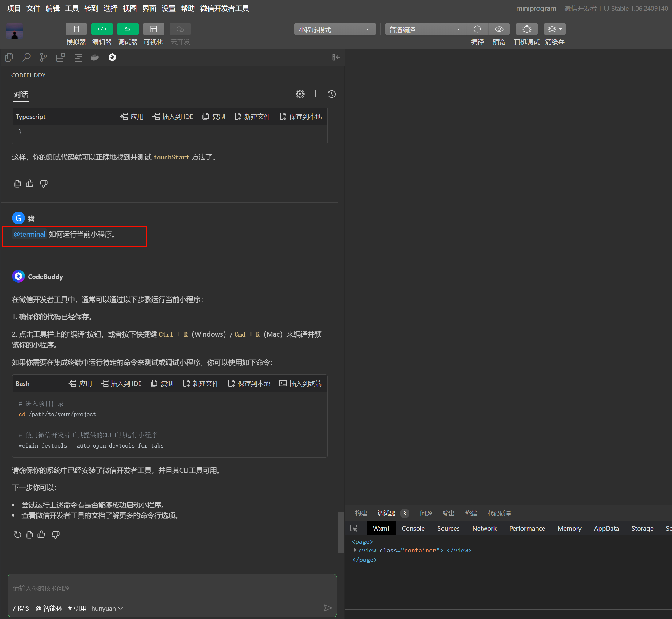
Task: Toggle the debugger panel button
Action: click(x=128, y=29)
